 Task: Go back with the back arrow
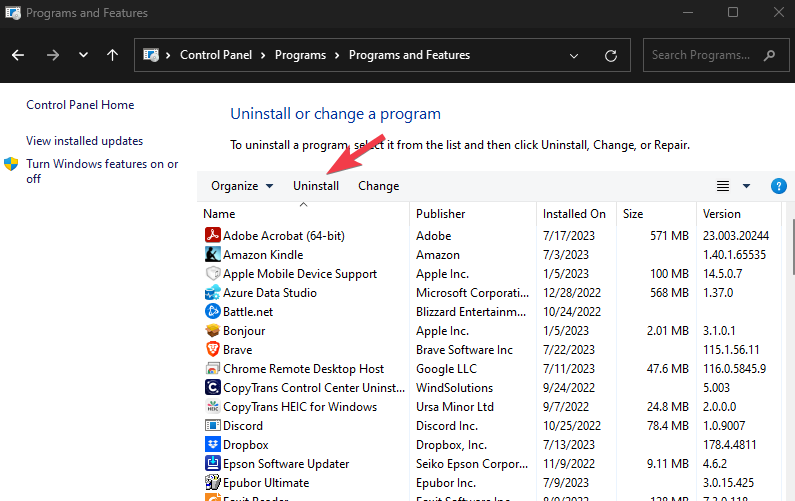pyautogui.click(x=18, y=55)
